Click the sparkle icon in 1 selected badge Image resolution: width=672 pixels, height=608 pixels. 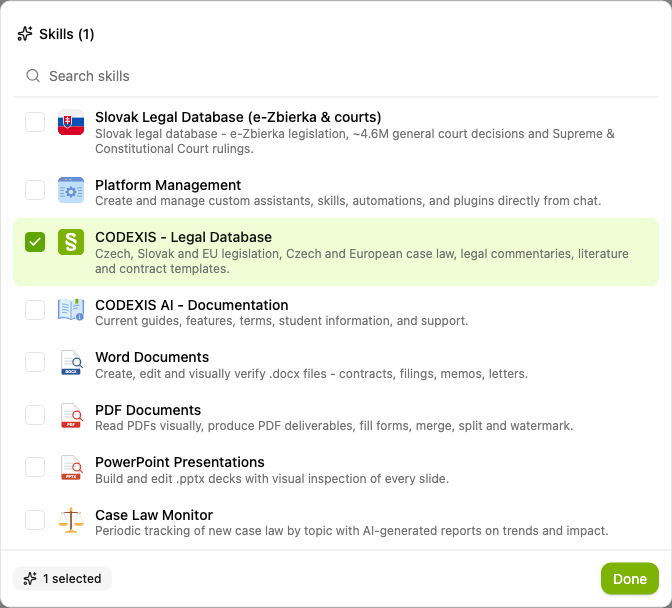point(30,579)
